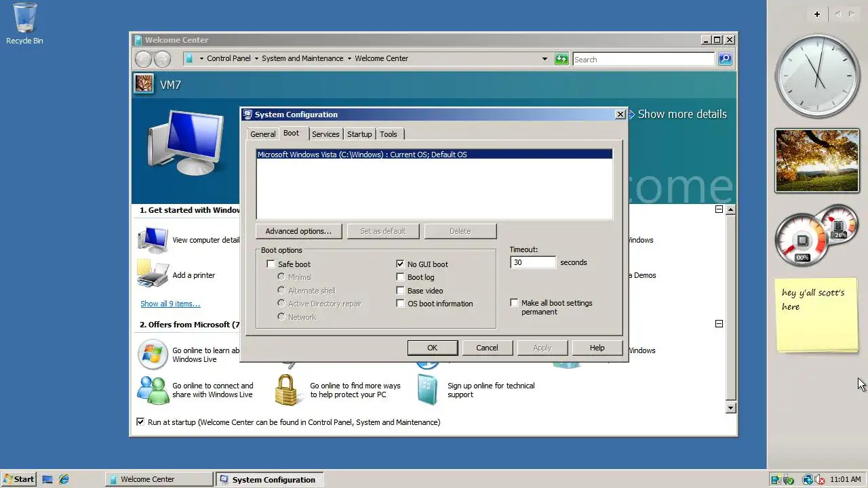The image size is (868, 488).
Task: Click the View computer details icon
Action: tap(153, 240)
